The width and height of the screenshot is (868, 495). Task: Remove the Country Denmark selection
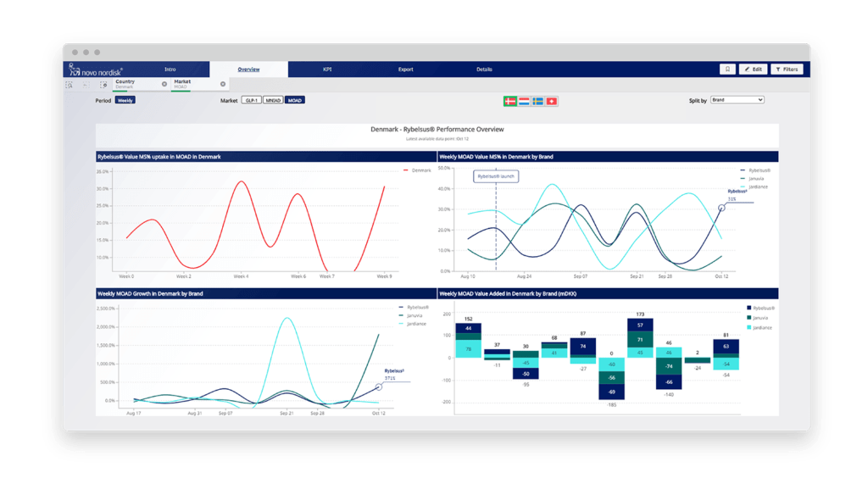(x=164, y=84)
